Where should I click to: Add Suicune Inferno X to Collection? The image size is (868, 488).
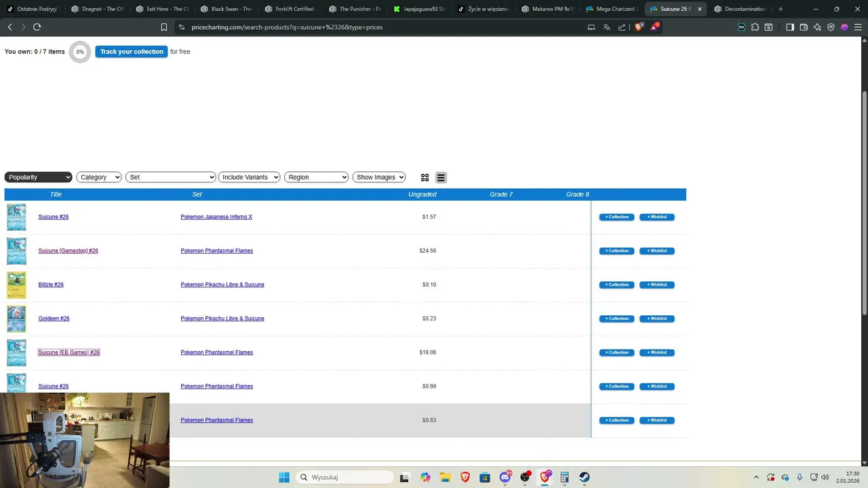[x=616, y=217]
